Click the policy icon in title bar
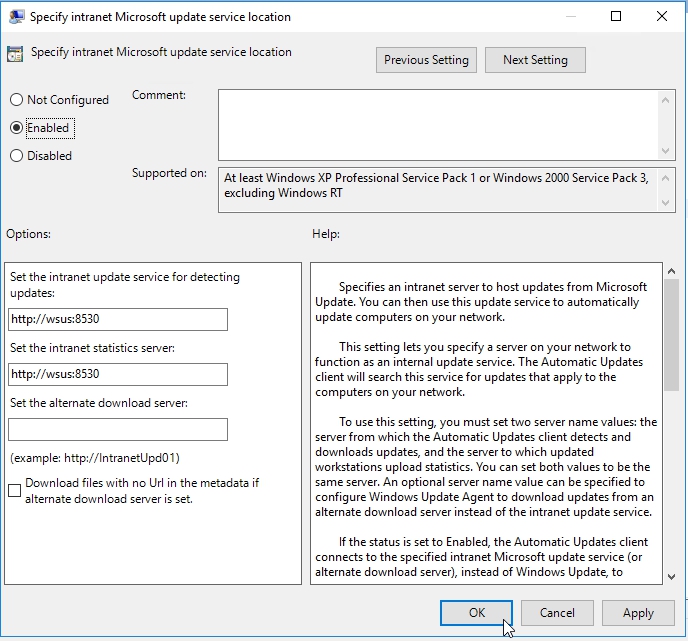688x641 pixels. coord(16,17)
